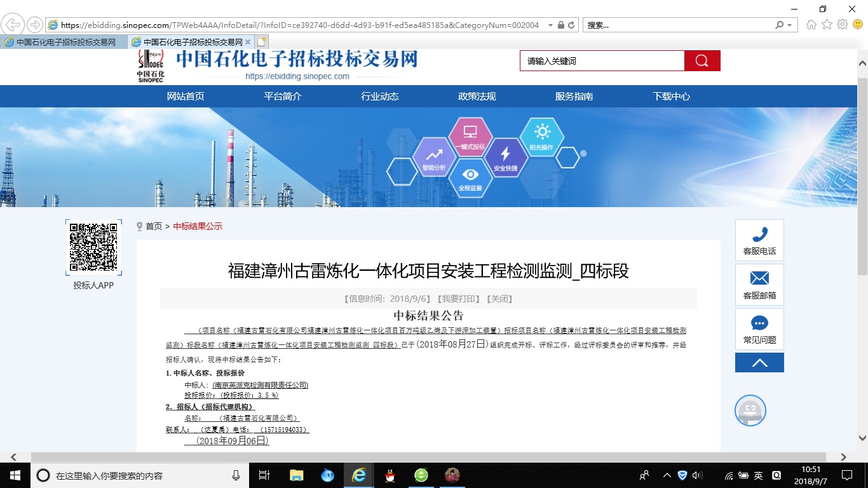Toggle the speaker volume icon in tray
868x488 pixels.
(697, 475)
